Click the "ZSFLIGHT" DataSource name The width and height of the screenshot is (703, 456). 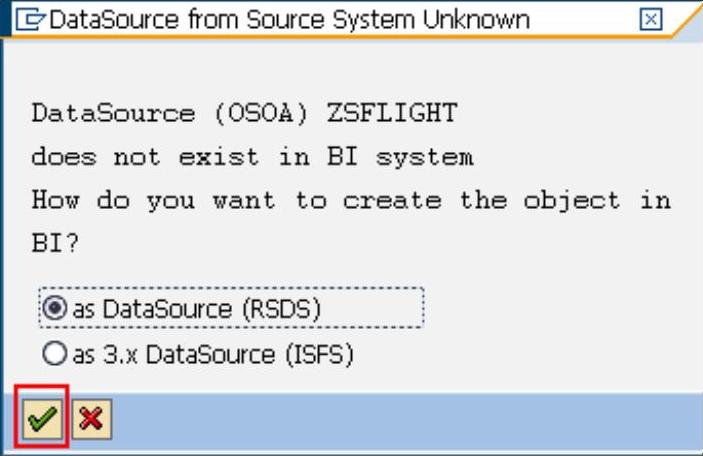[x=392, y=114]
